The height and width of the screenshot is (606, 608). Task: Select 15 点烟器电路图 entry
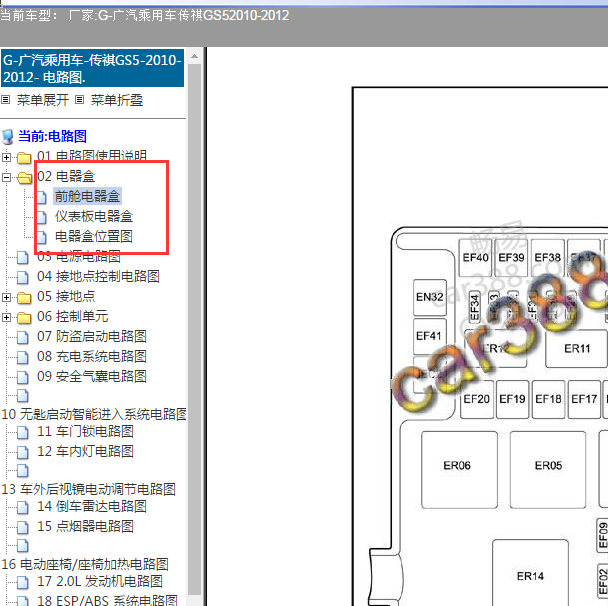coord(85,526)
